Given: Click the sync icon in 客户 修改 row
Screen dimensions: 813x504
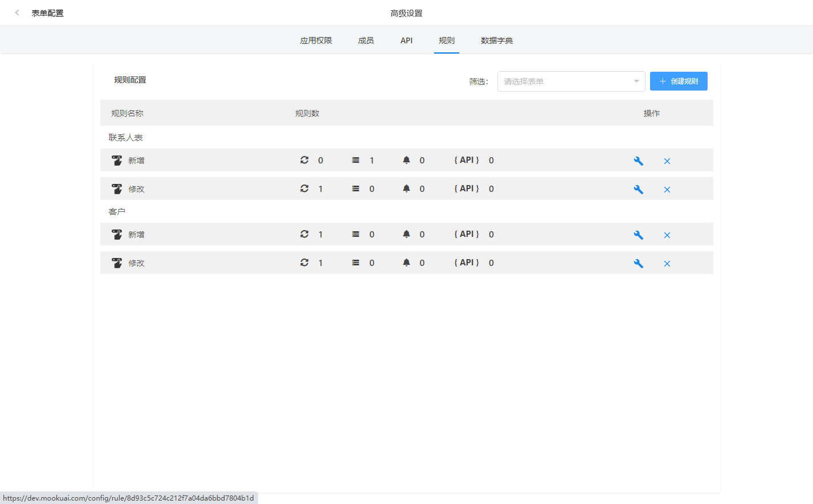Looking at the screenshot, I should tap(304, 263).
